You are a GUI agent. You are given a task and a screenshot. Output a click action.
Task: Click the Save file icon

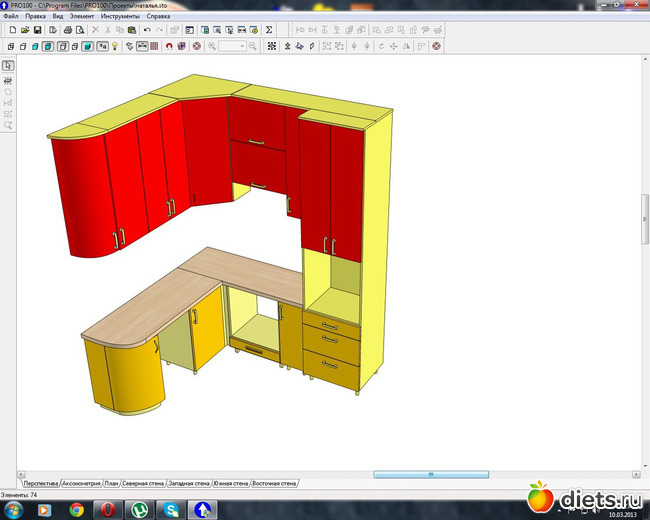click(37, 31)
